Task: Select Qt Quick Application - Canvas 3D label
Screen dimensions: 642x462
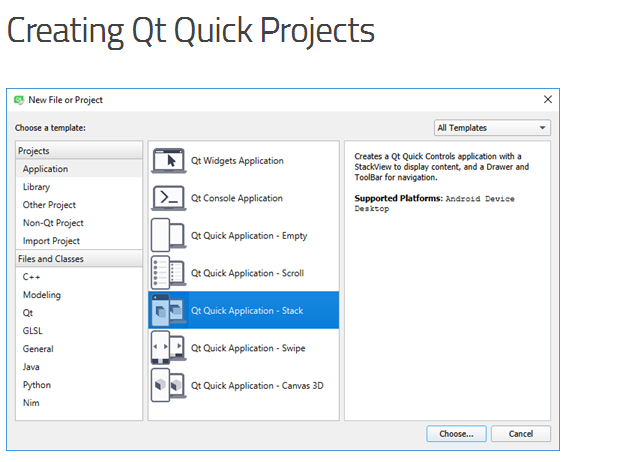Action: click(257, 386)
